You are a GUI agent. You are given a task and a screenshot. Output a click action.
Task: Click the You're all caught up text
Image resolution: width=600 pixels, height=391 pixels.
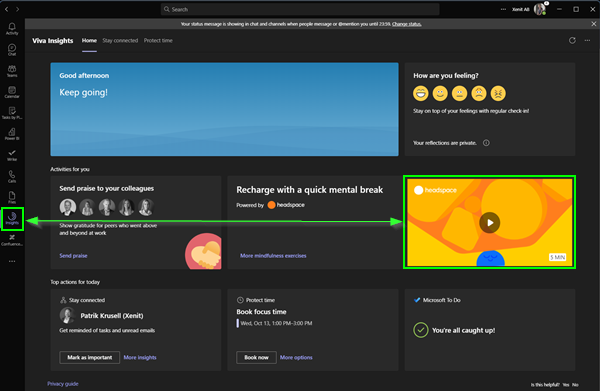(x=463, y=330)
